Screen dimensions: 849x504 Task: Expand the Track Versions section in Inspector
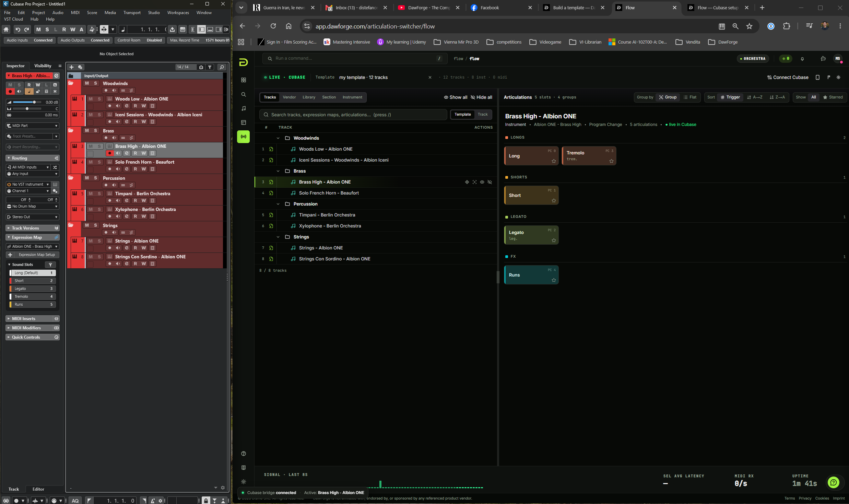pyautogui.click(x=33, y=228)
